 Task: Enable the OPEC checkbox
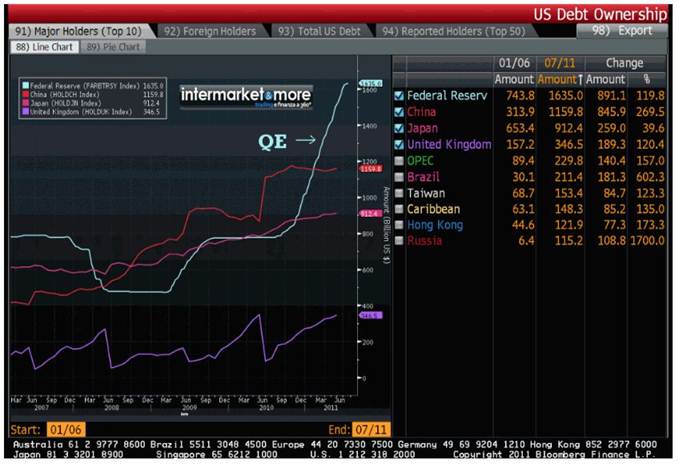pos(399,161)
